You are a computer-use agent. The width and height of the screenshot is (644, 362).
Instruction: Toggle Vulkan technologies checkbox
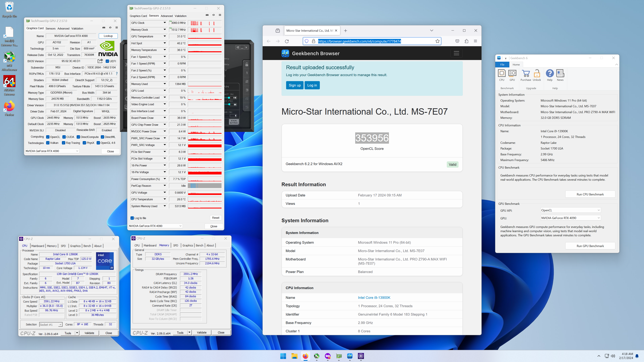pyautogui.click(x=48, y=143)
